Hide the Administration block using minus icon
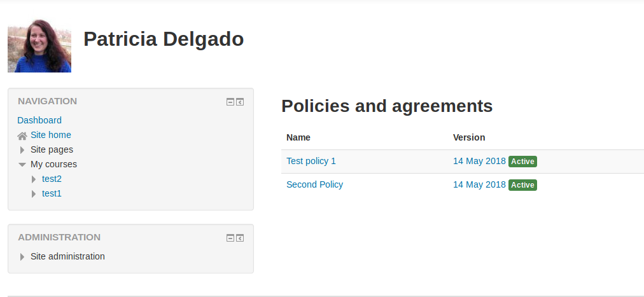 [x=230, y=238]
